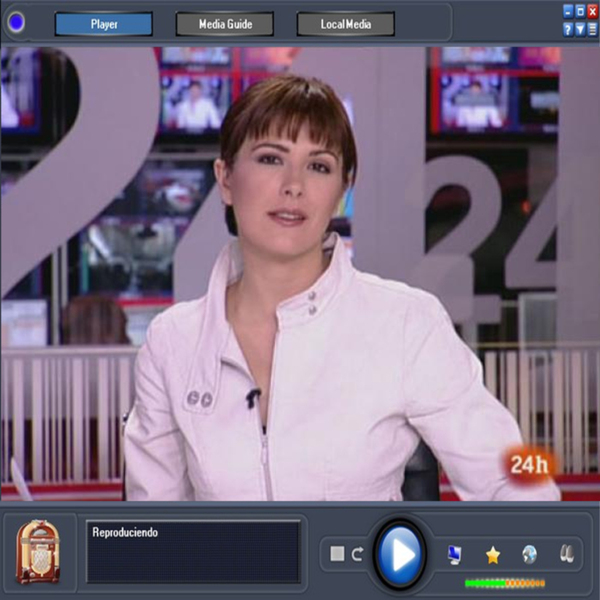This screenshot has width=600, height=600.
Task: Open help with the question mark icon
Action: (568, 29)
